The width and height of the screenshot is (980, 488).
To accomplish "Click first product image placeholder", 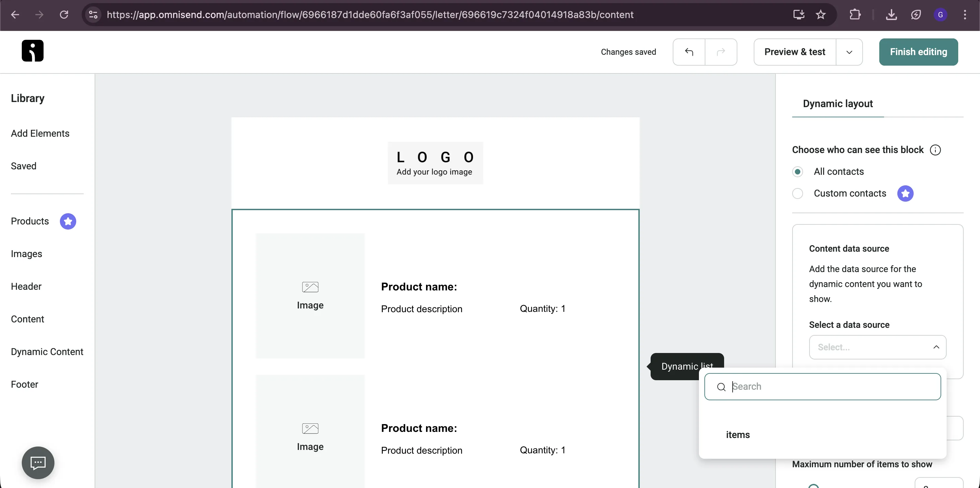I will pyautogui.click(x=310, y=296).
